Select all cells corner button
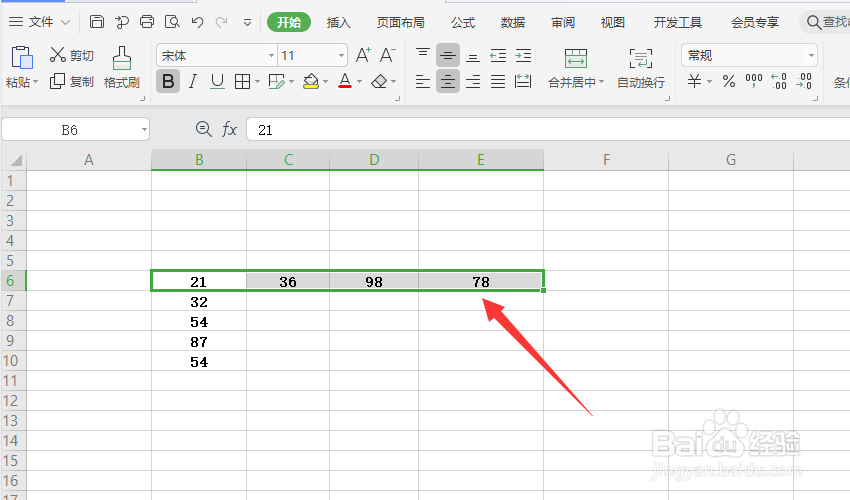This screenshot has height=500, width=850. click(14, 160)
